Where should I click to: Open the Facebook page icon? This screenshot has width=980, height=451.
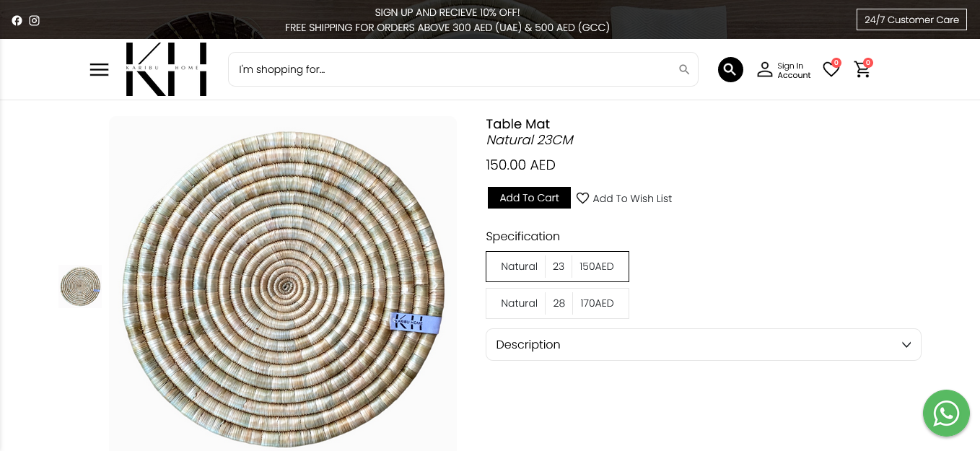click(x=17, y=20)
